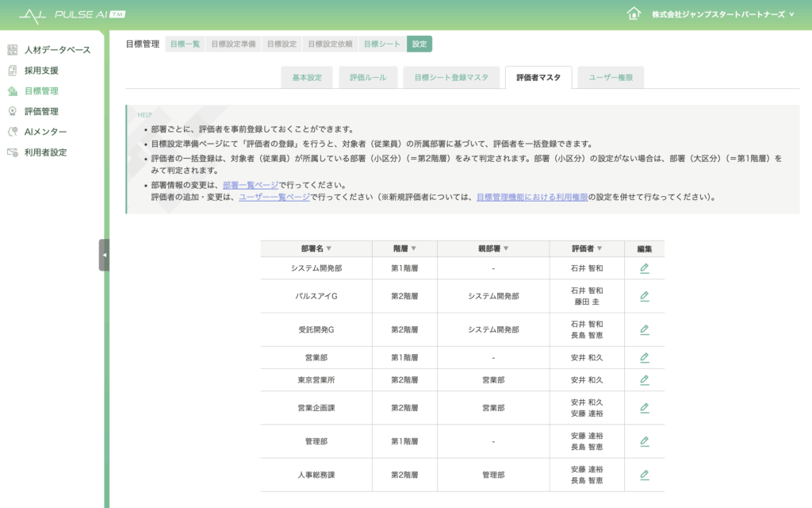Switch to the 評価ルール tab
Screen dimensions: 812x508
click(368, 78)
